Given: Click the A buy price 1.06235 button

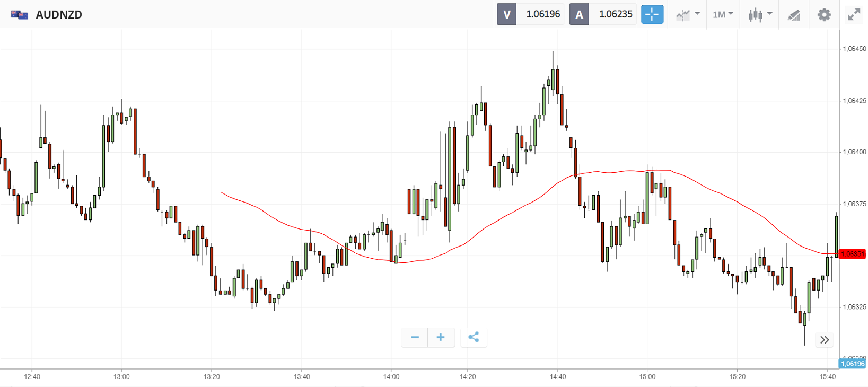Looking at the screenshot, I should [x=603, y=14].
